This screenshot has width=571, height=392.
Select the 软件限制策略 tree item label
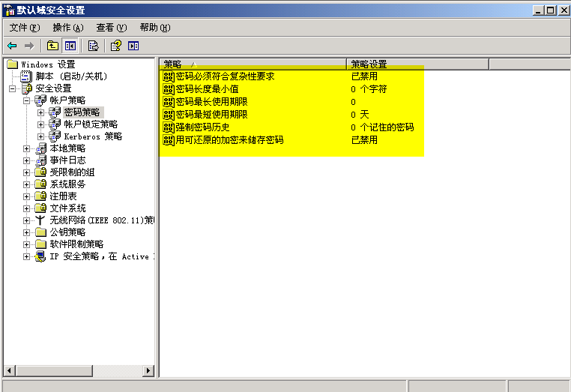click(x=77, y=244)
